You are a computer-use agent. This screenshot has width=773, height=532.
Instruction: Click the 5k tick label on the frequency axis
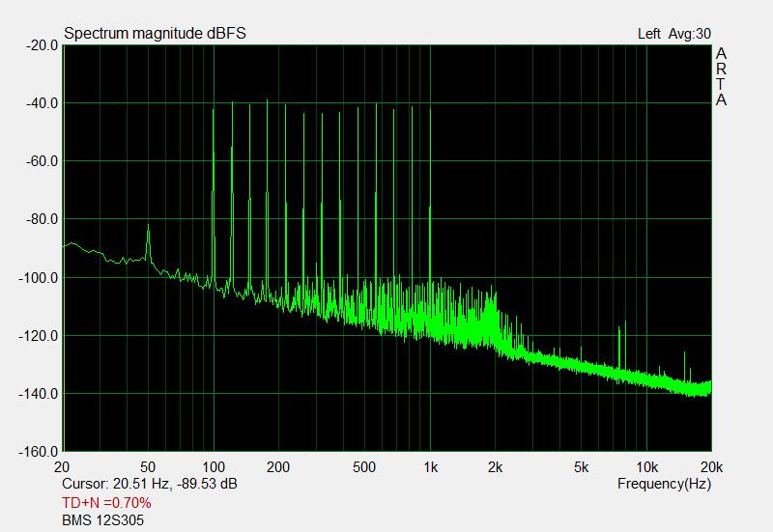point(582,467)
